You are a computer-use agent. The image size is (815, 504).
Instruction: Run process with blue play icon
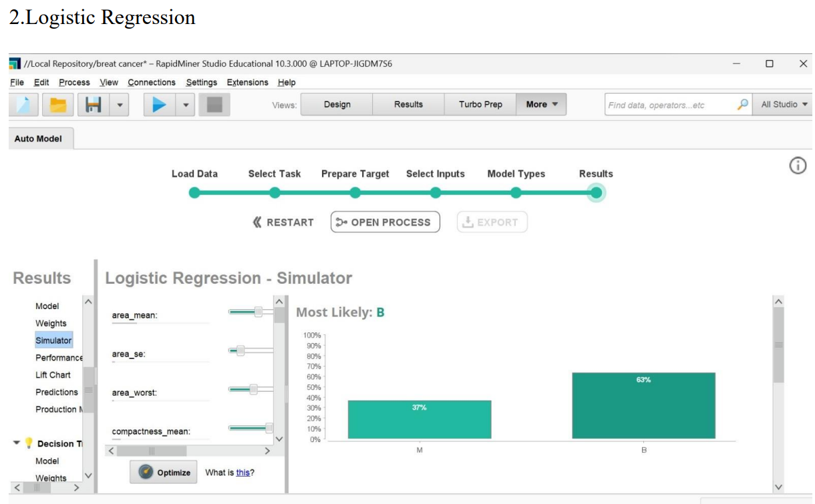point(160,105)
